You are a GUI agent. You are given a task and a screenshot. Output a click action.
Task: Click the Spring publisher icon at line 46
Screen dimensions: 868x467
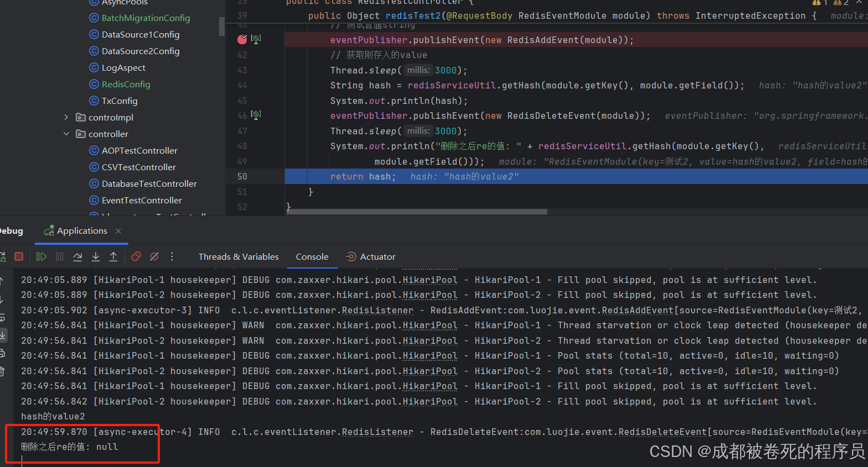click(256, 114)
